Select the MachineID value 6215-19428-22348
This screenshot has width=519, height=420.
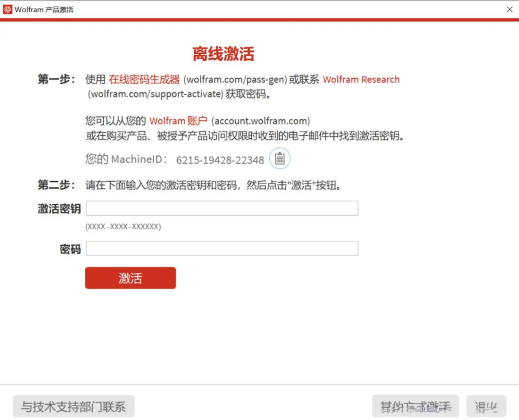220,160
